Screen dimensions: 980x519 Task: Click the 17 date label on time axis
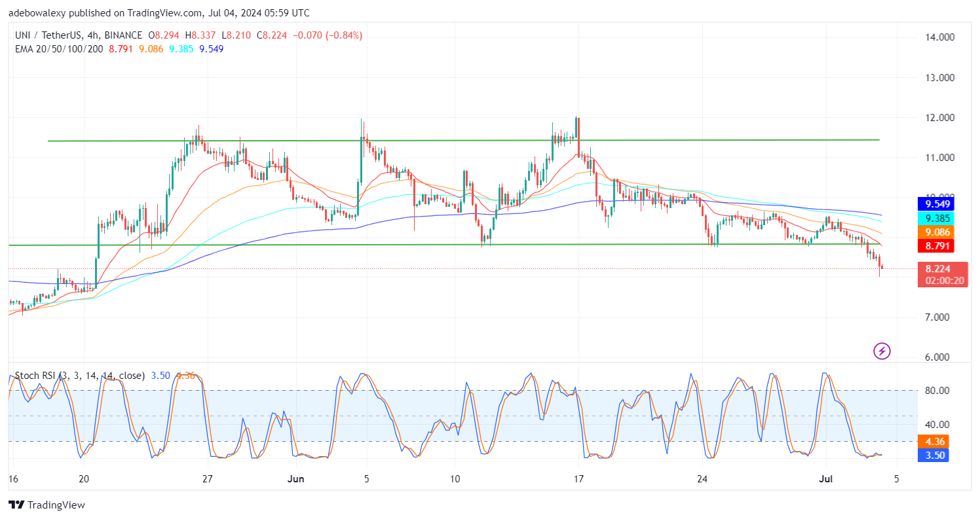point(578,478)
